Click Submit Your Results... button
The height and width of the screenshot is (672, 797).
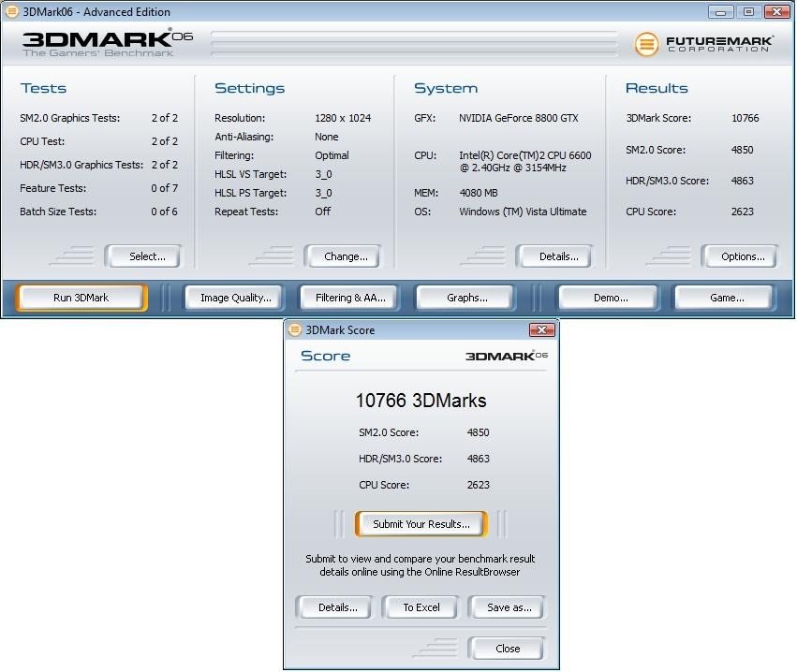click(421, 524)
